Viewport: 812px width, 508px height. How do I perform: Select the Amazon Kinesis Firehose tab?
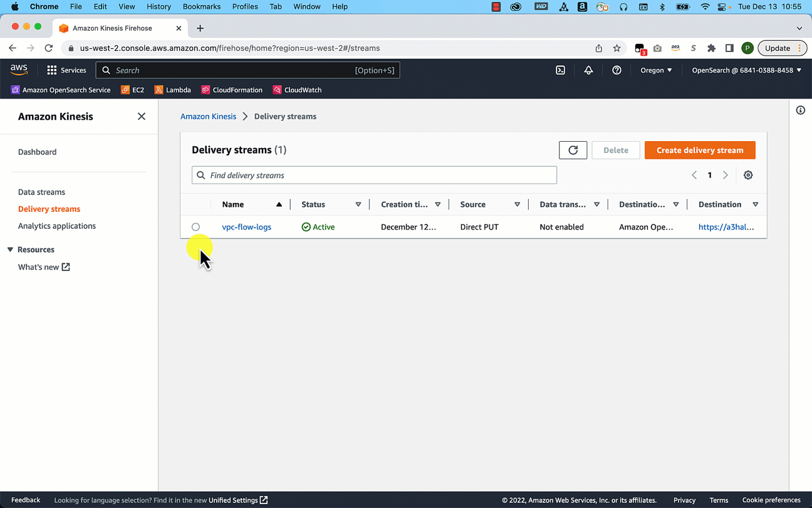(119, 28)
